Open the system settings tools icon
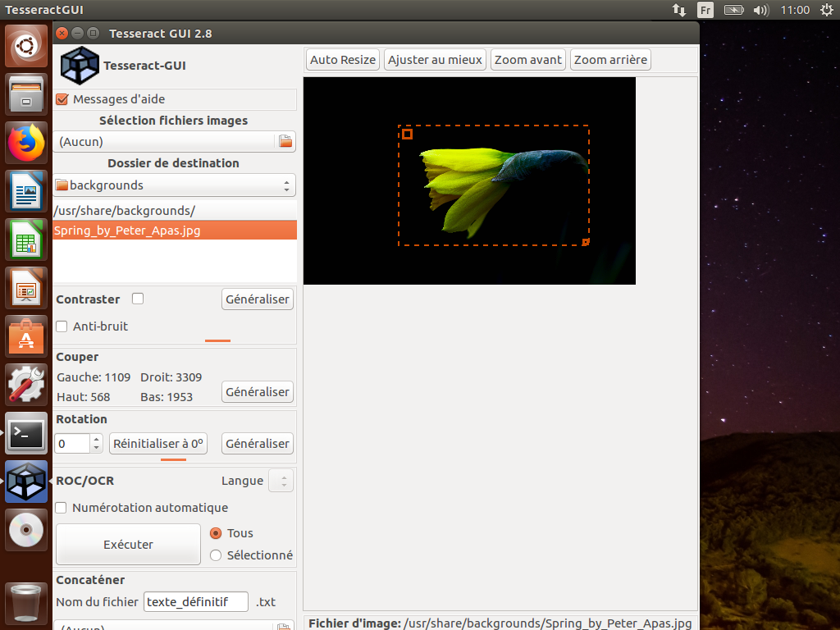Viewport: 840px width, 630px height. [x=26, y=385]
